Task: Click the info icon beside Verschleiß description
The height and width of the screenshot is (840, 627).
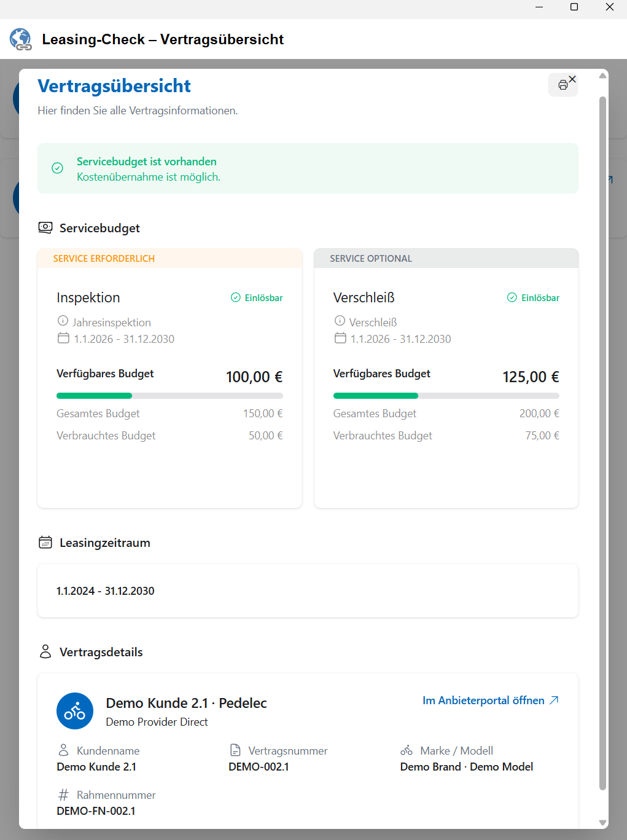Action: (x=340, y=321)
